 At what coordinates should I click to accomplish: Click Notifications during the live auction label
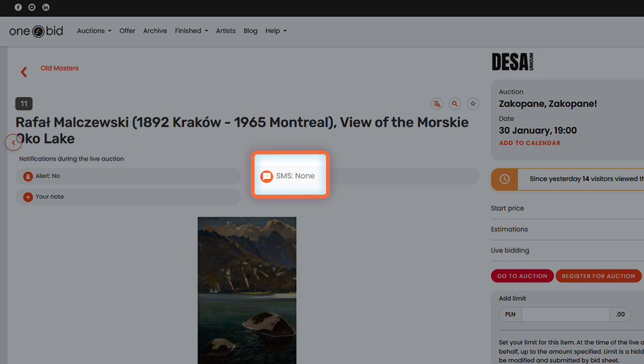coord(72,159)
